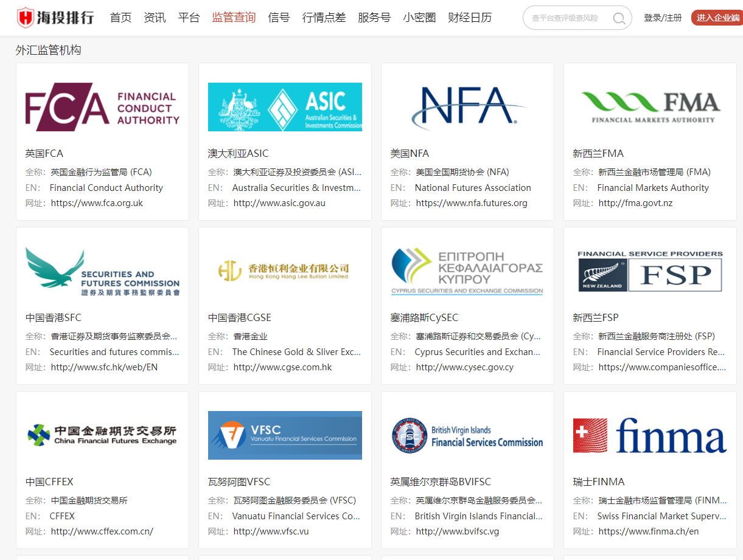Open the FCA logo image
Viewport: 743px width, 560px height.
102,107
